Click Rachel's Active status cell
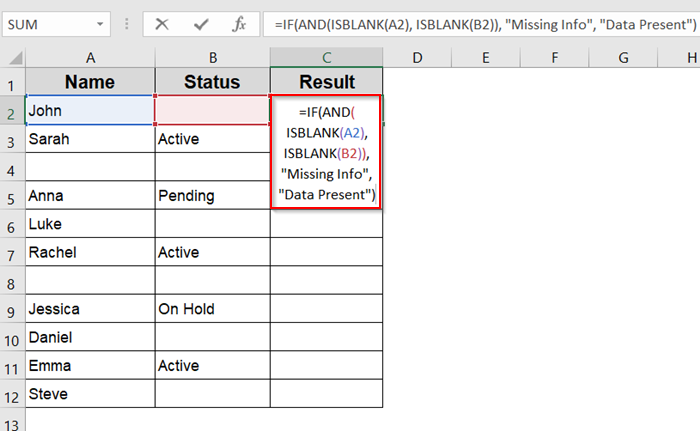 tap(212, 252)
